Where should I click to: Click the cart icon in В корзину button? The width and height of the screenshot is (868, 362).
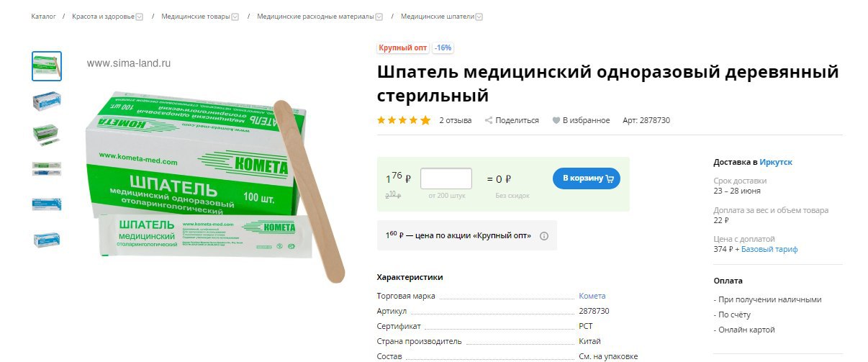(x=610, y=178)
